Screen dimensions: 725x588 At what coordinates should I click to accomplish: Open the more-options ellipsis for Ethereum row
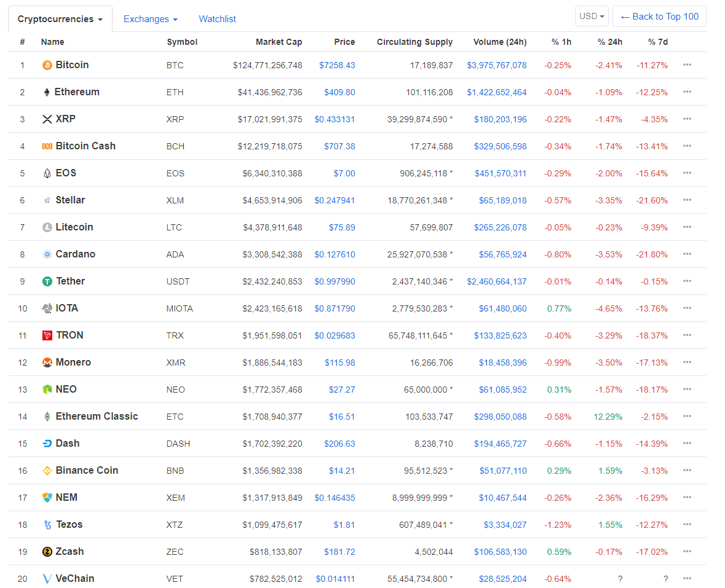pyautogui.click(x=687, y=92)
